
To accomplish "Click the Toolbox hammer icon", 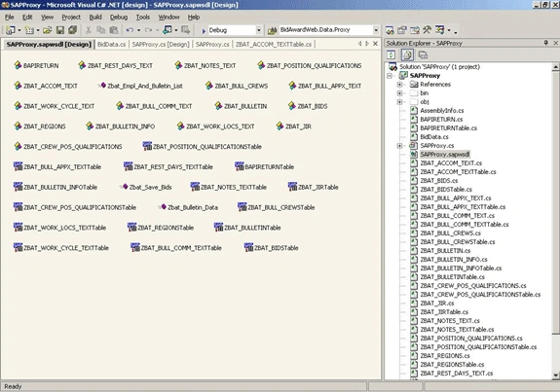I will coord(427,30).
